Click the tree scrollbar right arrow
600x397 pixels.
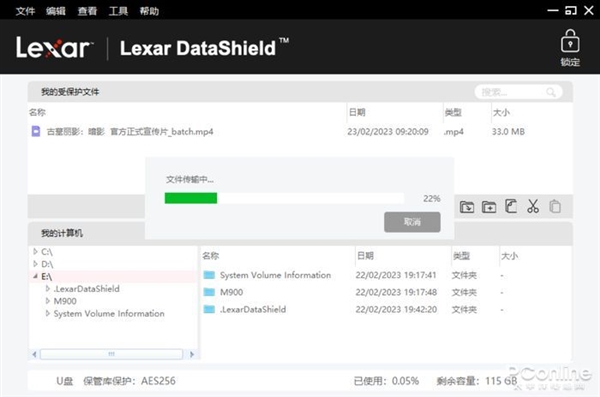pos(192,355)
